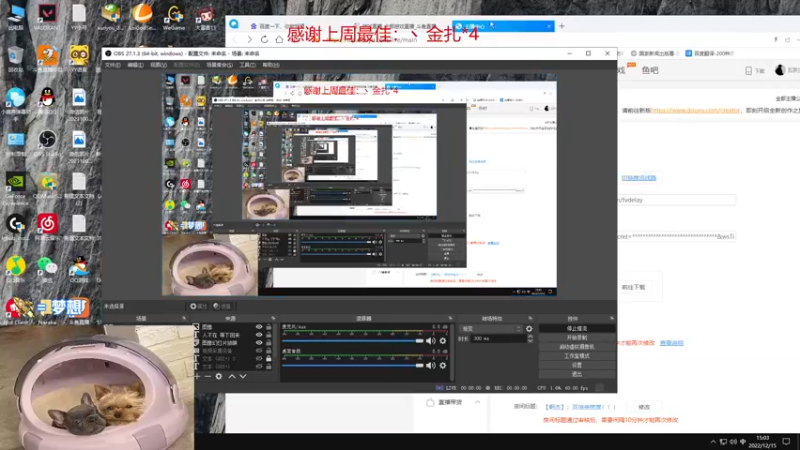Image resolution: width=800 pixels, height=450 pixels.
Task: Pop out 混音器 dock panel icon
Action: [x=450, y=318]
